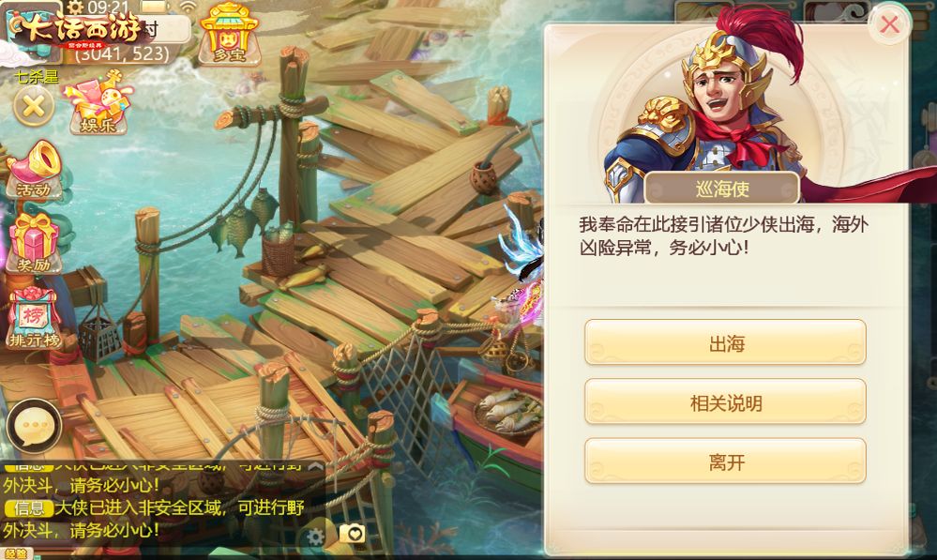This screenshot has height=560, width=937.
Task: Open the 排行榜 ranking icon
Action: [x=34, y=317]
